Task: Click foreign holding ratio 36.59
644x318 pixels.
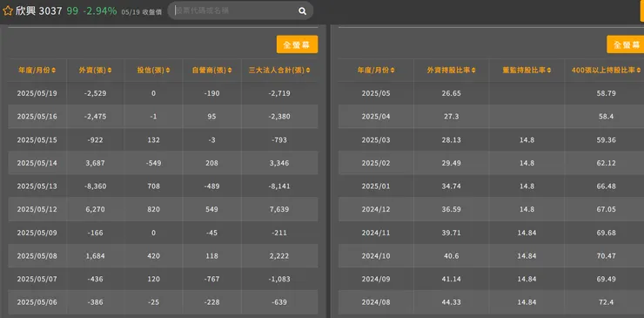Action: pyautogui.click(x=452, y=209)
